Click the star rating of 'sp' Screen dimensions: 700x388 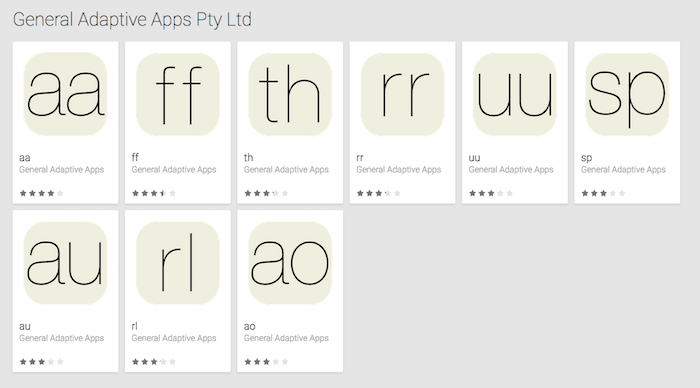(x=604, y=193)
